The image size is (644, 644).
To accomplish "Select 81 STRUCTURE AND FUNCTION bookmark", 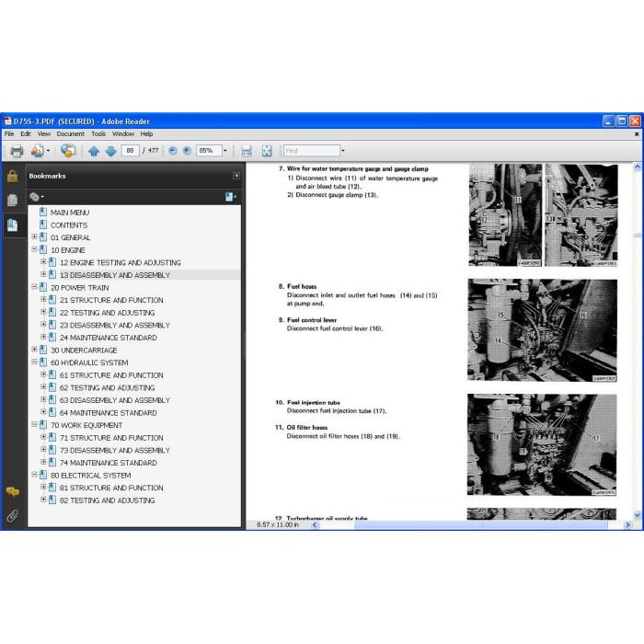I will [x=111, y=488].
